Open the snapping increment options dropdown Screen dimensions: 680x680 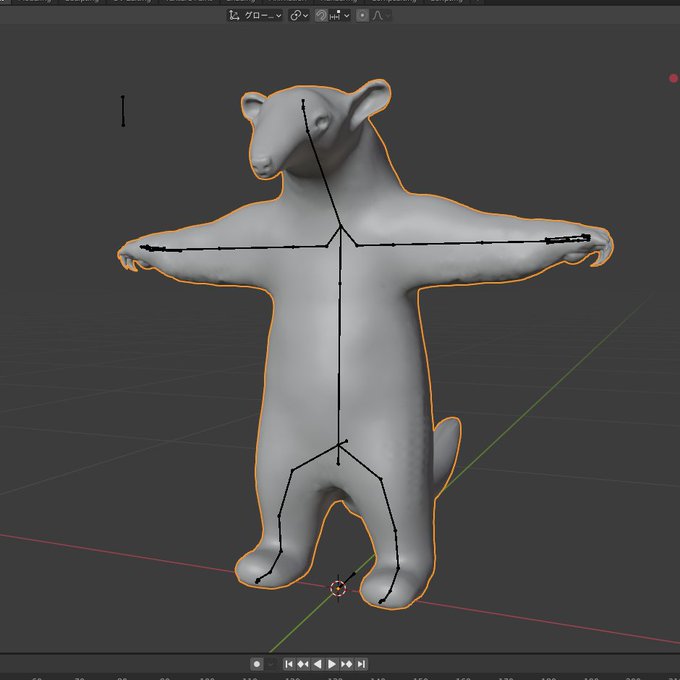pyautogui.click(x=340, y=16)
